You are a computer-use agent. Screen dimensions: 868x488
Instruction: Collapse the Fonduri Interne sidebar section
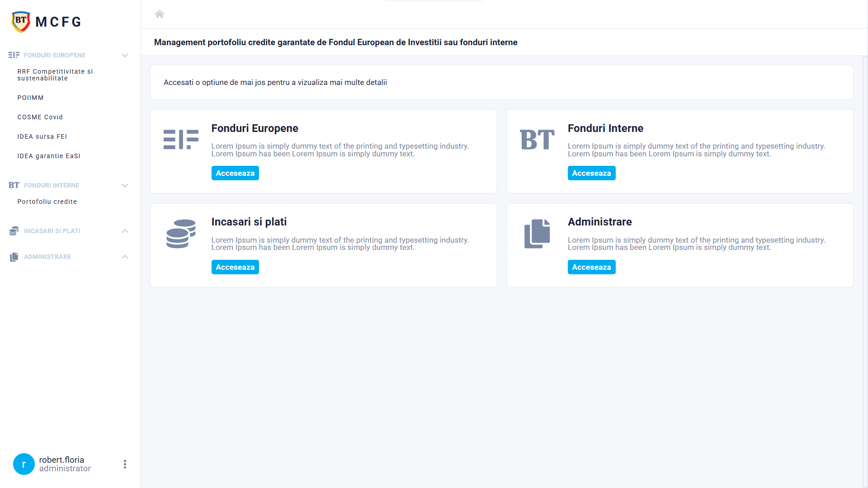pos(125,185)
